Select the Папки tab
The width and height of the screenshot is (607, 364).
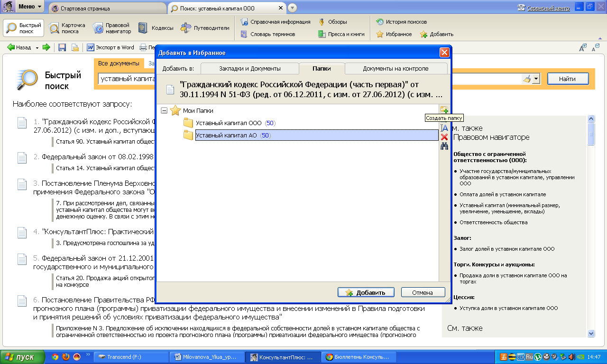[322, 68]
